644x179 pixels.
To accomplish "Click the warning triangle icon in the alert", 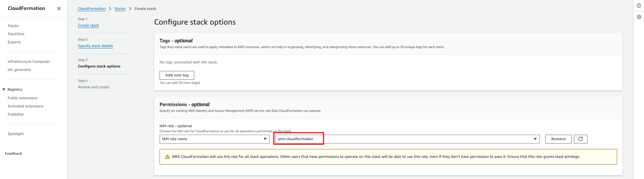I will [167, 157].
